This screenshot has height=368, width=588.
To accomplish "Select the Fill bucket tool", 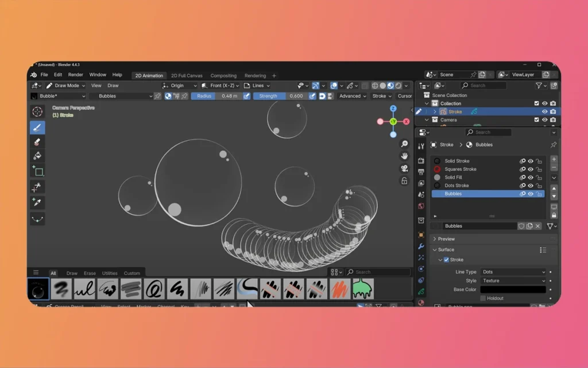I will pyautogui.click(x=37, y=155).
